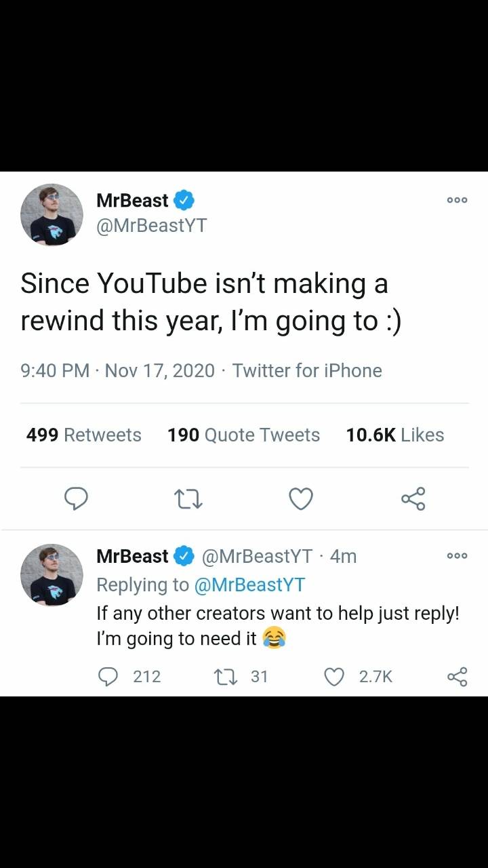Open the tweet timestamp 9:40 PM
This screenshot has height=868, width=488.
pyautogui.click(x=55, y=371)
